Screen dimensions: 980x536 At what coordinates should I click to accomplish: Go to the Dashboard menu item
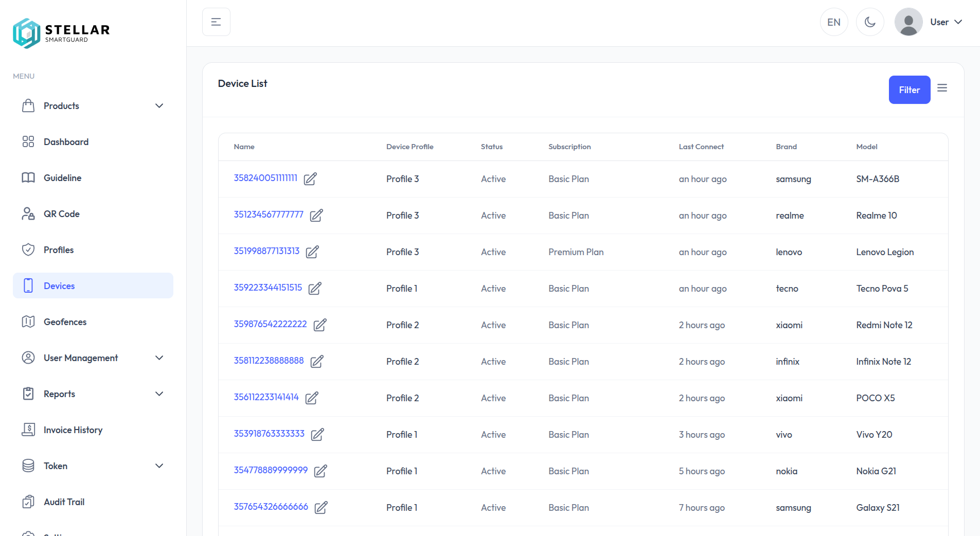[x=67, y=141]
